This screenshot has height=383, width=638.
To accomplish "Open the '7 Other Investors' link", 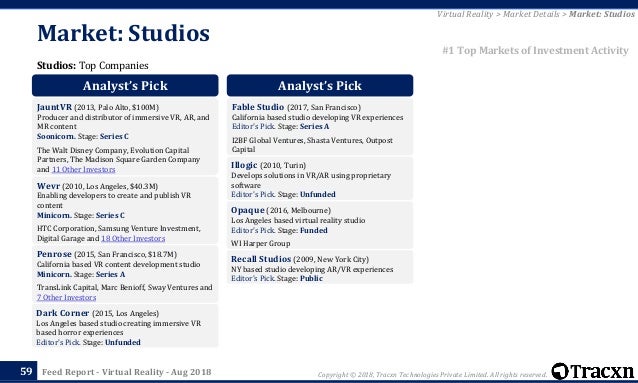I will coord(66,298).
